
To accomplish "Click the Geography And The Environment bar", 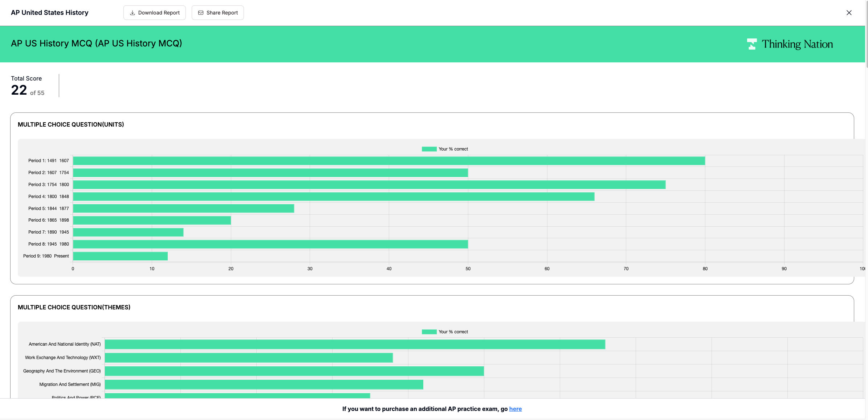I will (x=294, y=371).
